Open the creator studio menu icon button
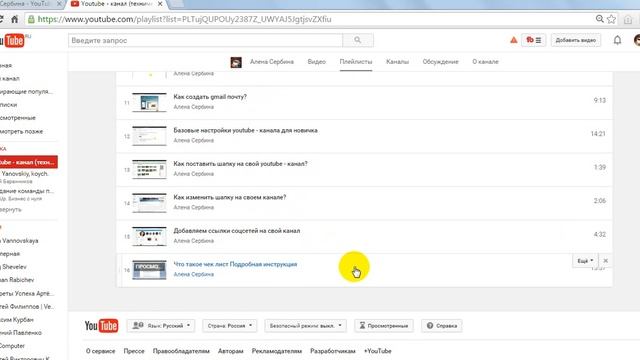Screen dimensions: 640x360 click(x=533, y=40)
